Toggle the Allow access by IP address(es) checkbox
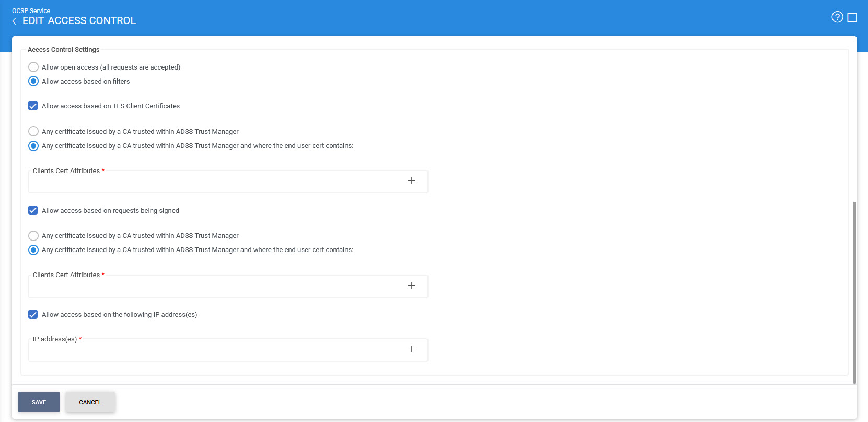 tap(33, 314)
